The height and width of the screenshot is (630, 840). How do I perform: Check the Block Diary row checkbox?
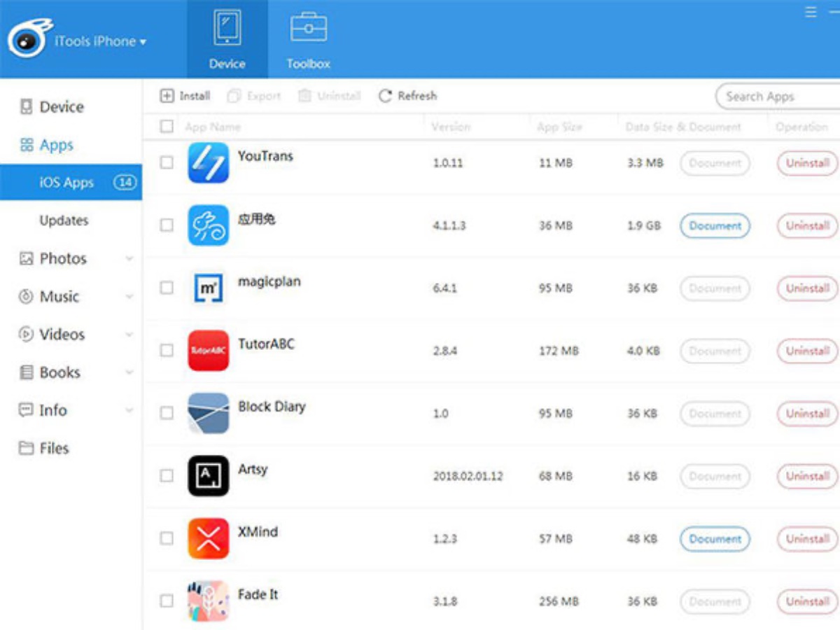[x=167, y=413]
